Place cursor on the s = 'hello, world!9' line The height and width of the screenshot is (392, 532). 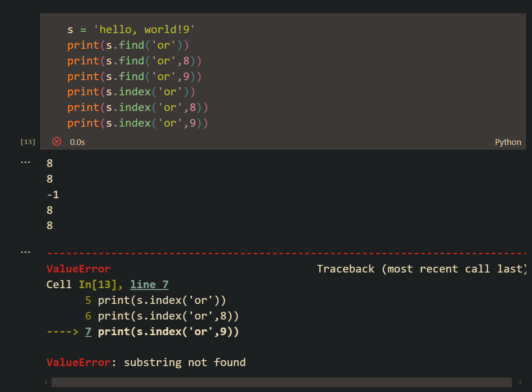131,30
